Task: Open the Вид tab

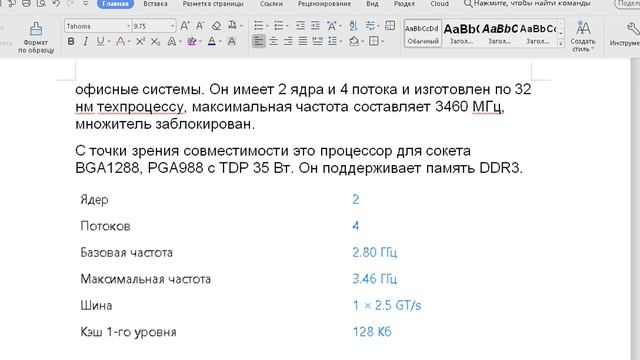Action: (x=372, y=4)
